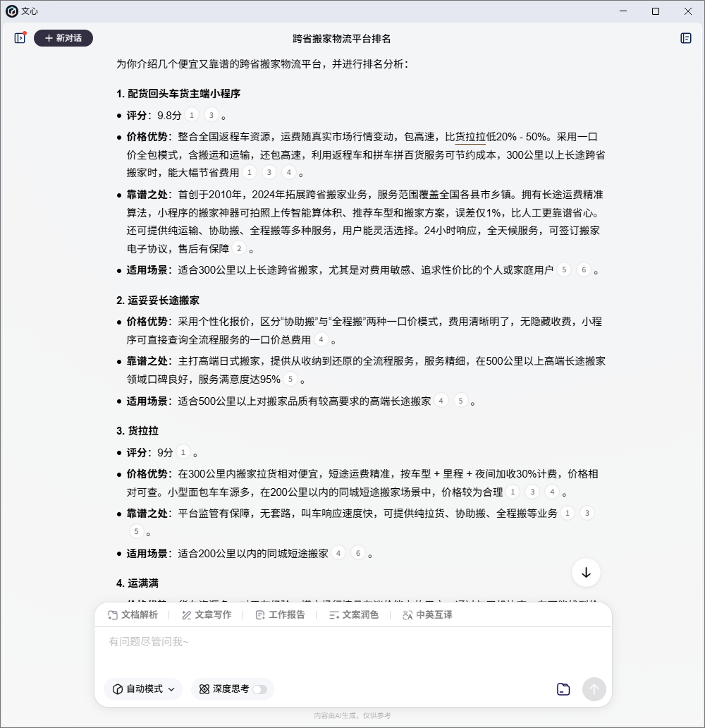Start a new chat with 新对话 button
The width and height of the screenshot is (705, 728).
[63, 38]
